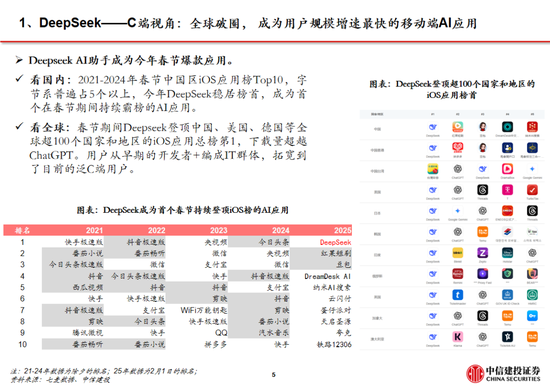Click the red DeepSeek entry in 2025 column

pyautogui.click(x=335, y=242)
